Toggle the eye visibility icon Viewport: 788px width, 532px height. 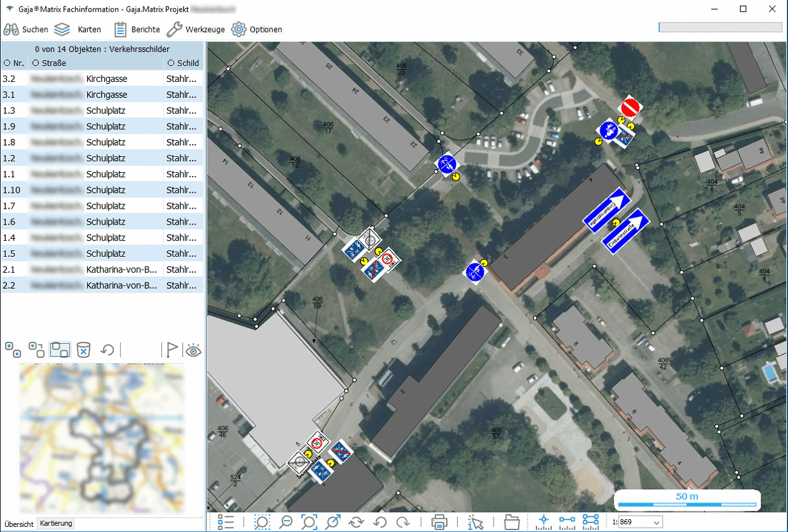click(193, 350)
